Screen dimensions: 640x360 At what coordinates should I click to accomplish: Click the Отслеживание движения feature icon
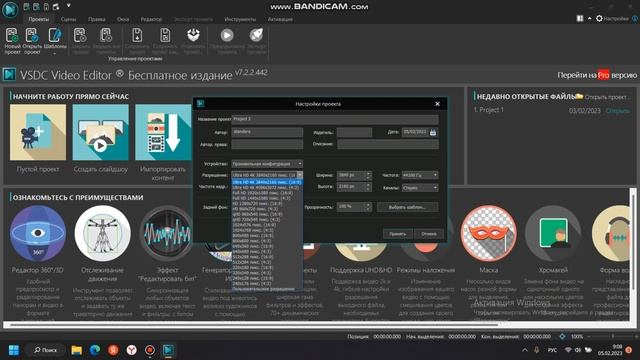click(x=102, y=233)
